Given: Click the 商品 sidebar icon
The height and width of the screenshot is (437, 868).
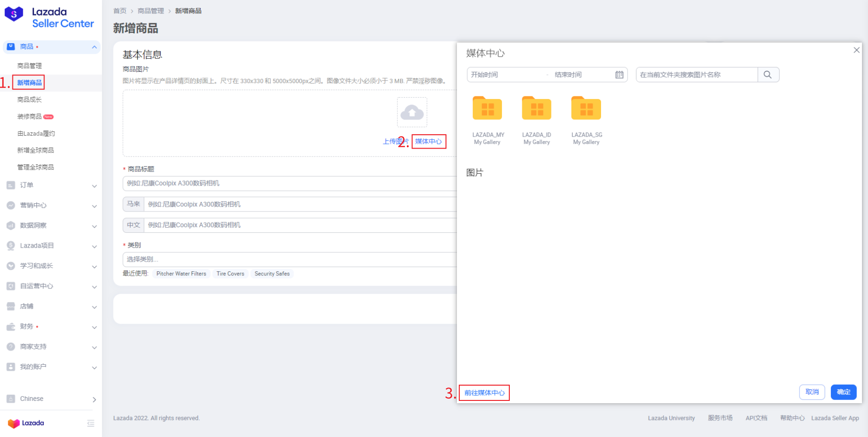Looking at the screenshot, I should 11,47.
